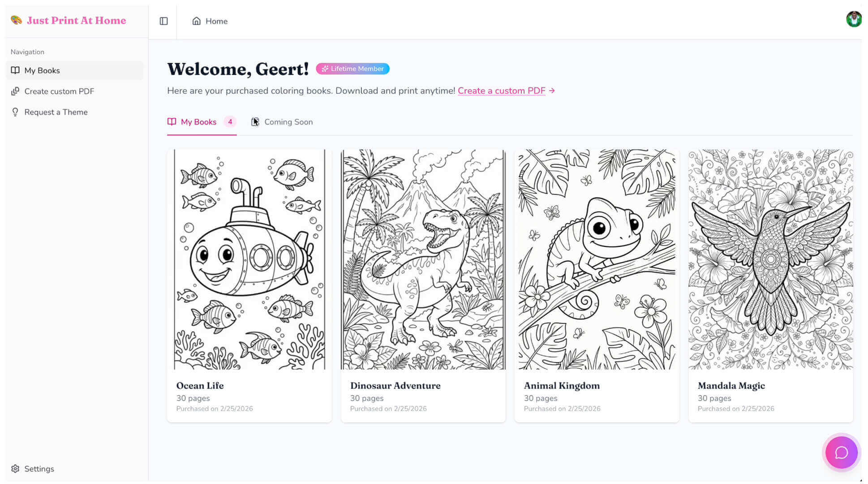This screenshot has width=868, height=484.
Task: Go to Request a Theme in navigation
Action: coord(56,112)
